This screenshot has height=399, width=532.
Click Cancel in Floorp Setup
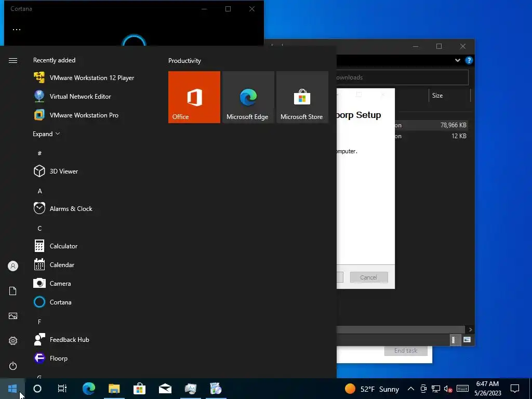(369, 277)
